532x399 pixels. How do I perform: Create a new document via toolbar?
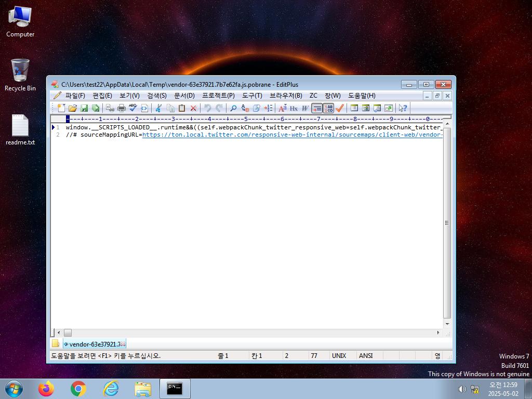(61, 108)
